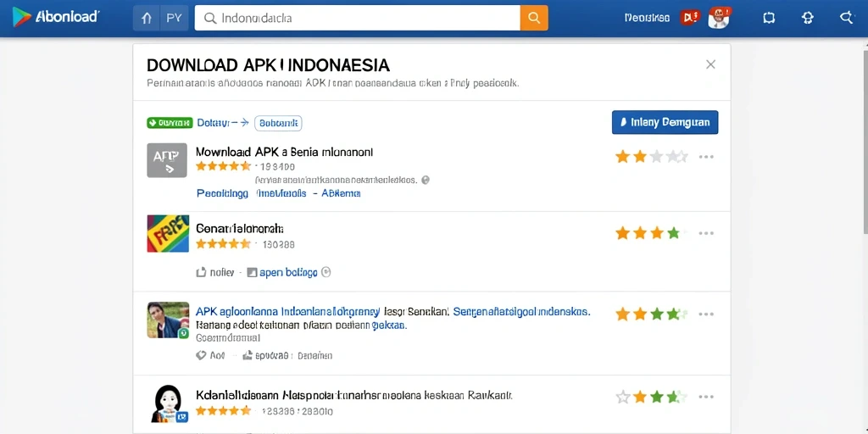
Task: Open the gray APK app icon
Action: point(167,160)
